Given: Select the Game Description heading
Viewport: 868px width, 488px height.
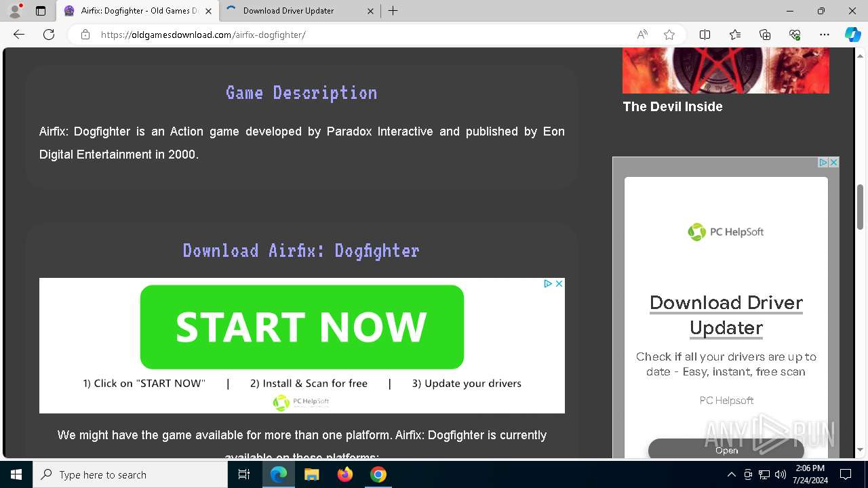Looking at the screenshot, I should 302,93.
